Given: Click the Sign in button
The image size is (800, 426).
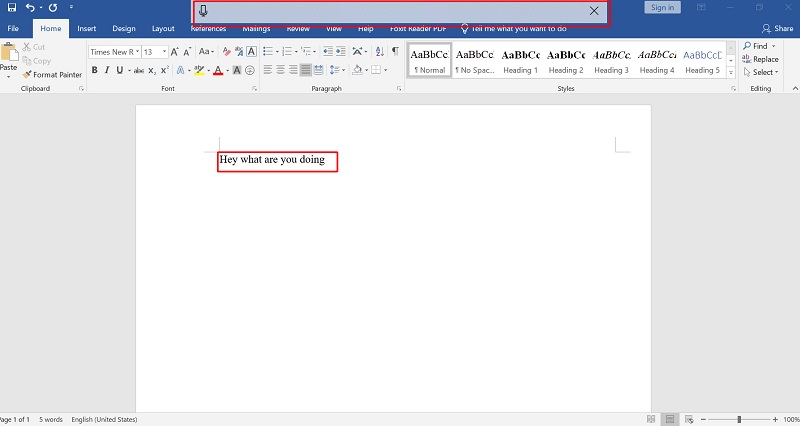Looking at the screenshot, I should (662, 7).
